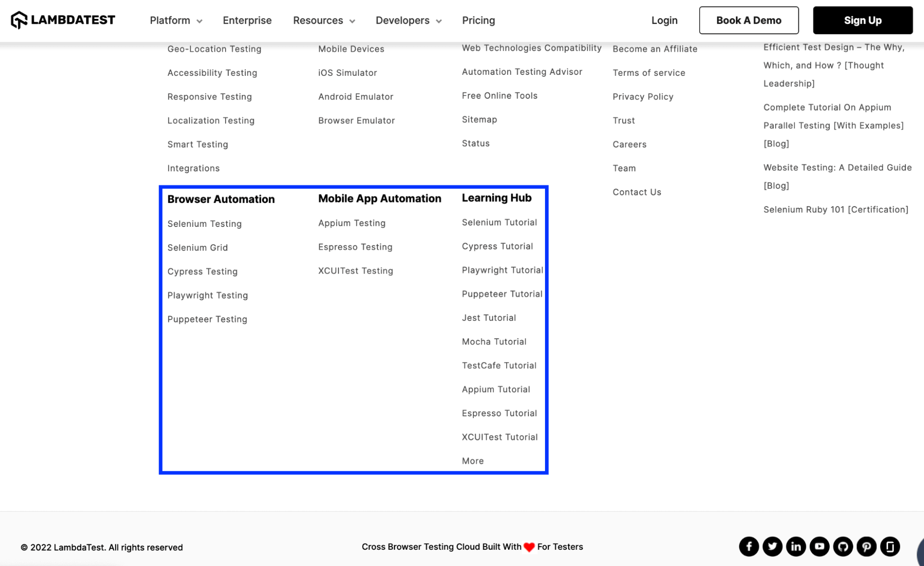Open LambdaTest's Facebook page icon
924x566 pixels.
point(749,546)
